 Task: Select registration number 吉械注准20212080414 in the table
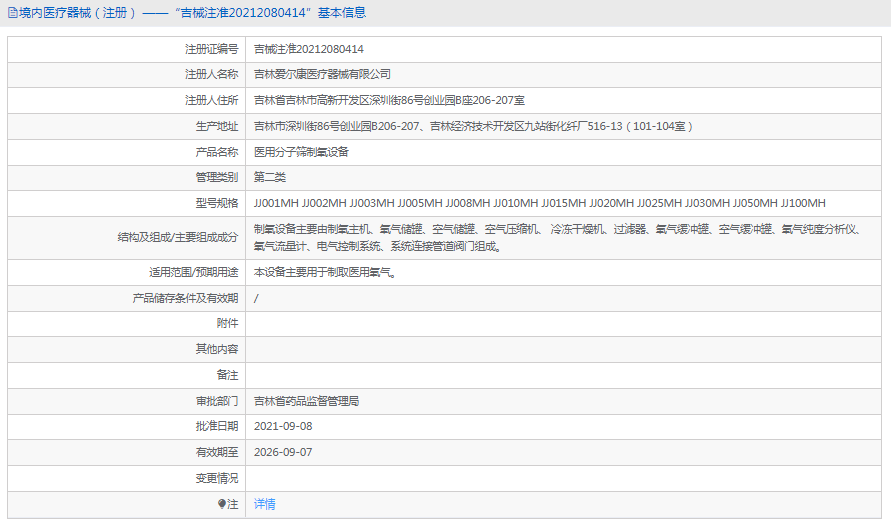tap(309, 49)
